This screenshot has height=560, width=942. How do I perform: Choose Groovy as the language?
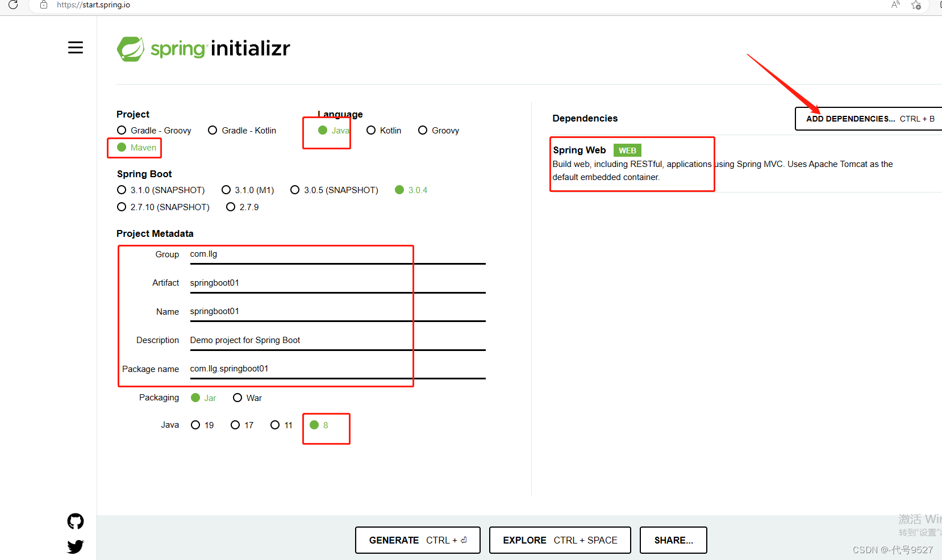(x=439, y=131)
